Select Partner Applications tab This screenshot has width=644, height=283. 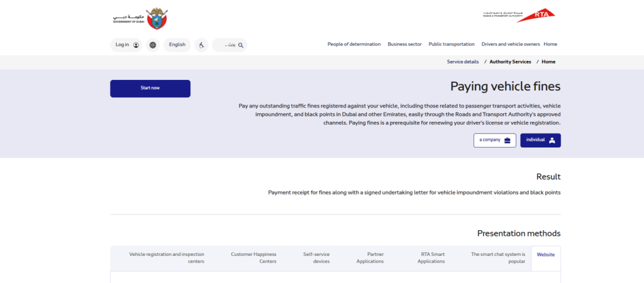point(370,258)
